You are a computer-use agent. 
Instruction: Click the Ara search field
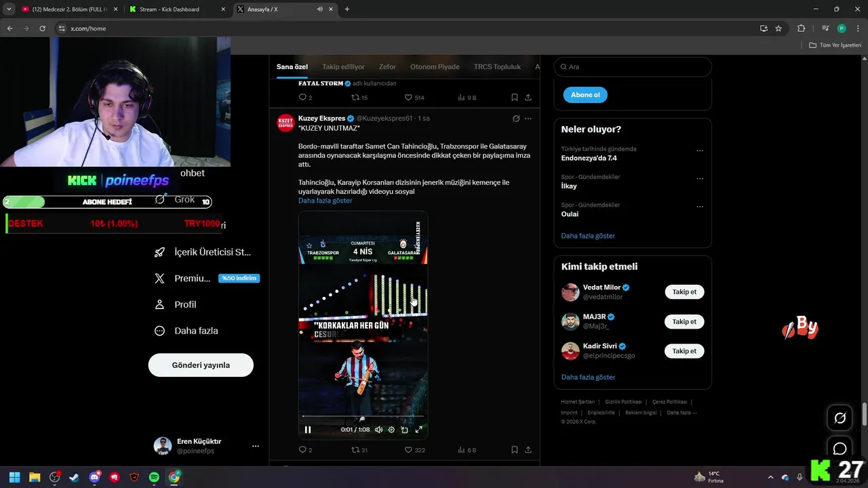coord(633,66)
